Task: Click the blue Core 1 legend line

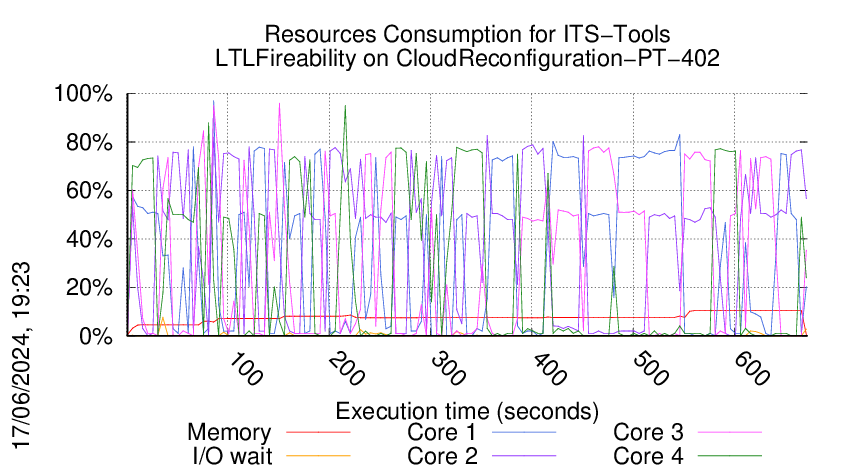Action: [524, 432]
